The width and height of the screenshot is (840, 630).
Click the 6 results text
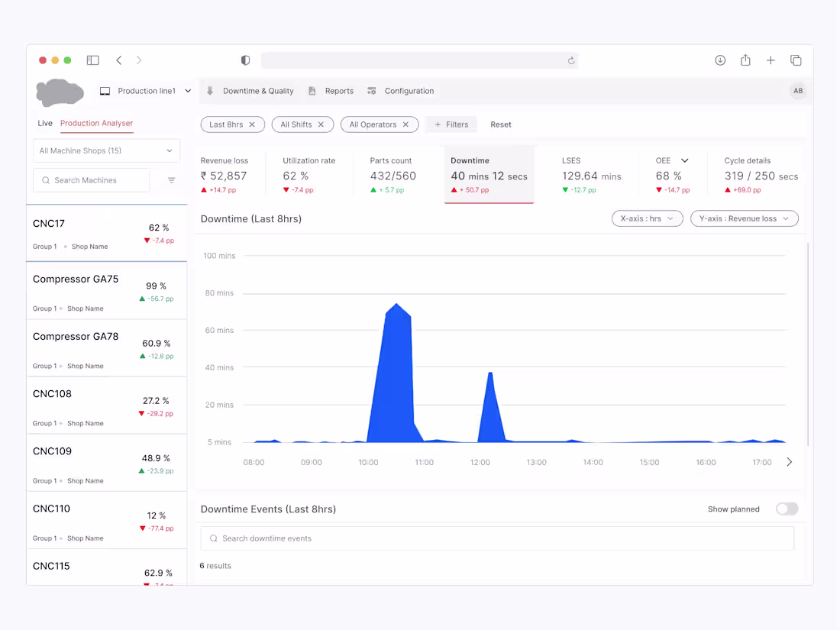point(215,566)
